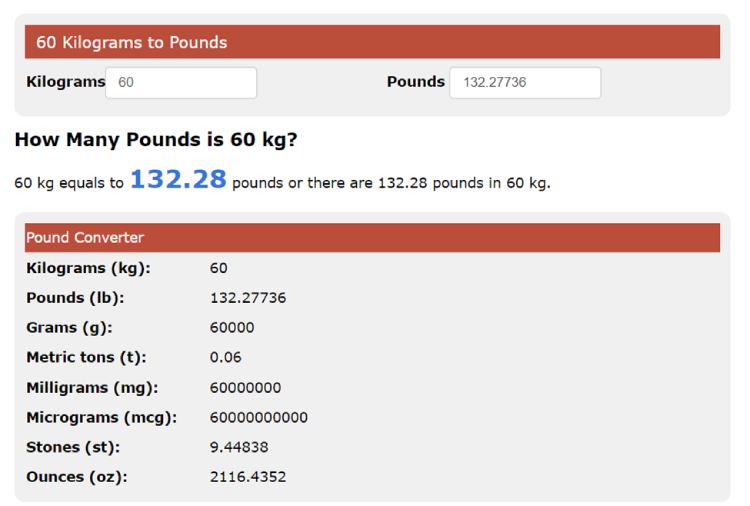The height and width of the screenshot is (506, 750).
Task: Click the 'How Many Pounds is 60 kg?' heading
Action: tap(156, 140)
